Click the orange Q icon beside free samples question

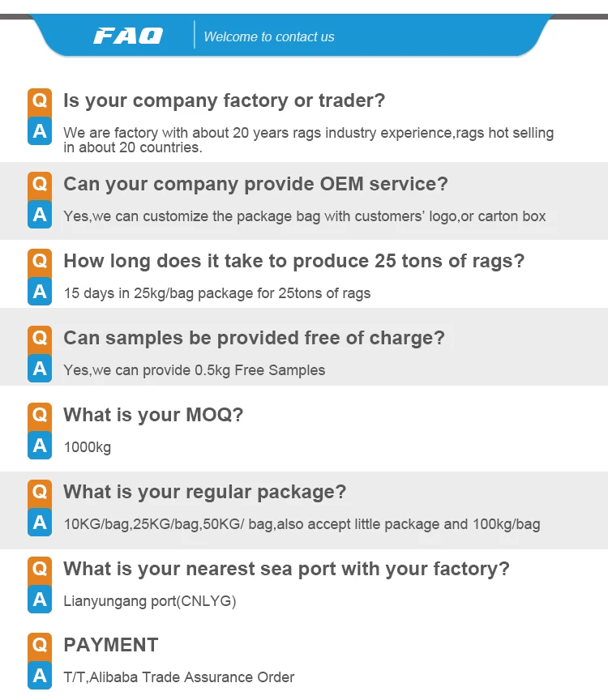pos(40,338)
